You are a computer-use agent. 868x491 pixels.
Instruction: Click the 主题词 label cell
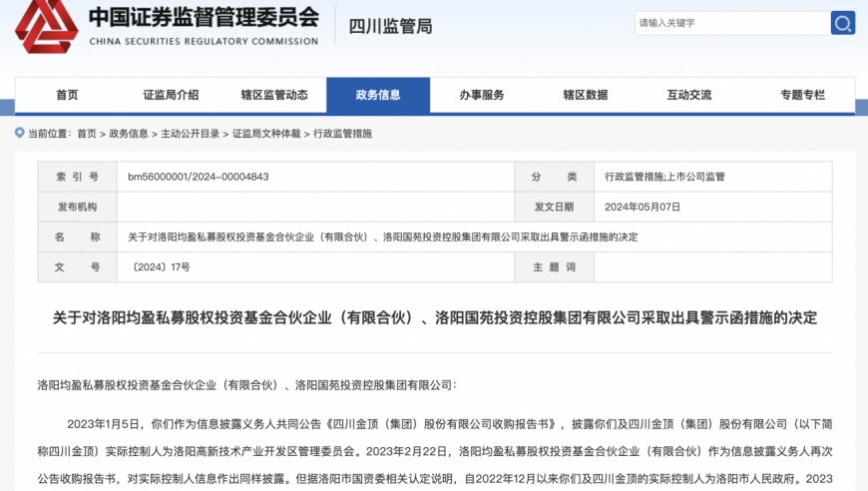pos(554,267)
